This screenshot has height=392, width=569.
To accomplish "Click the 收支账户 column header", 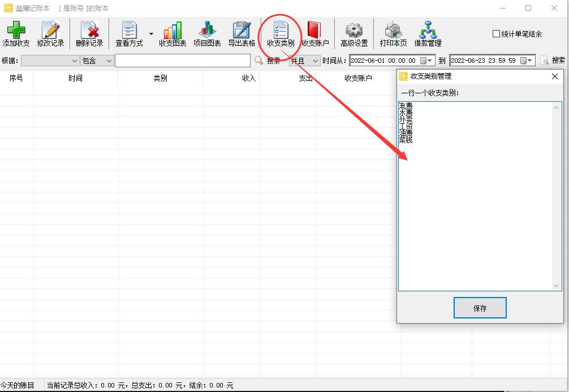I will pyautogui.click(x=358, y=78).
